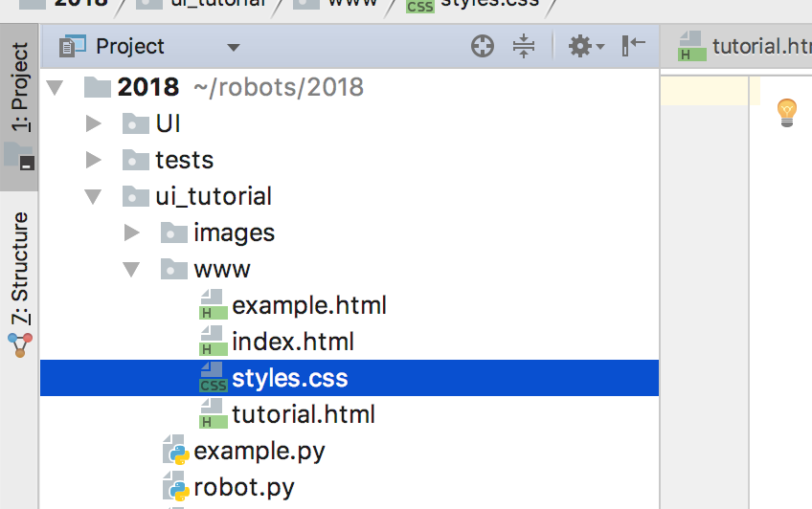
Task: Click the ui_tutorial folder icon
Action: (x=136, y=196)
